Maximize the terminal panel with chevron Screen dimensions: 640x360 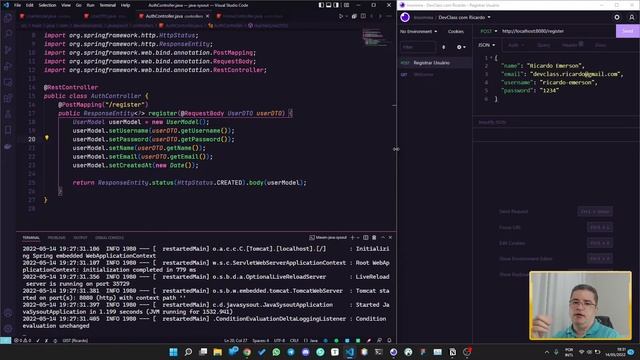[x=383, y=238]
